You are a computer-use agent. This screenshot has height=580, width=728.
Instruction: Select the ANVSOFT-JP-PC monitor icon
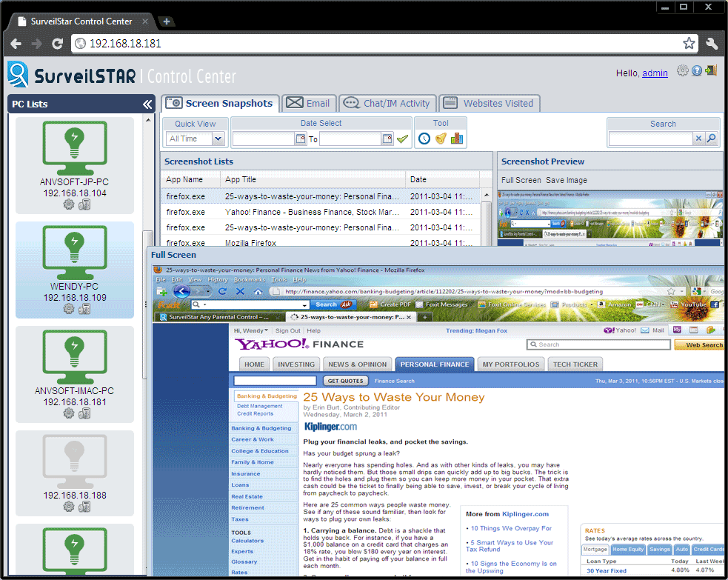point(75,147)
